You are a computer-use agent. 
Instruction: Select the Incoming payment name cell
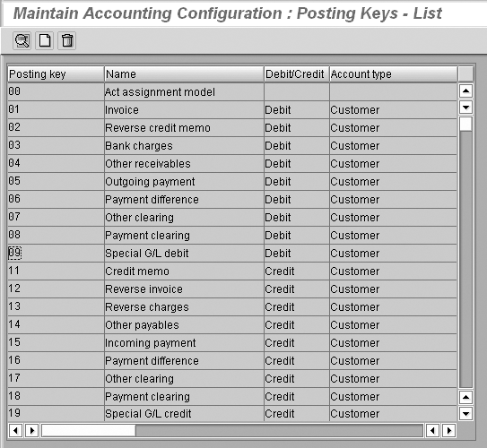tap(184, 342)
